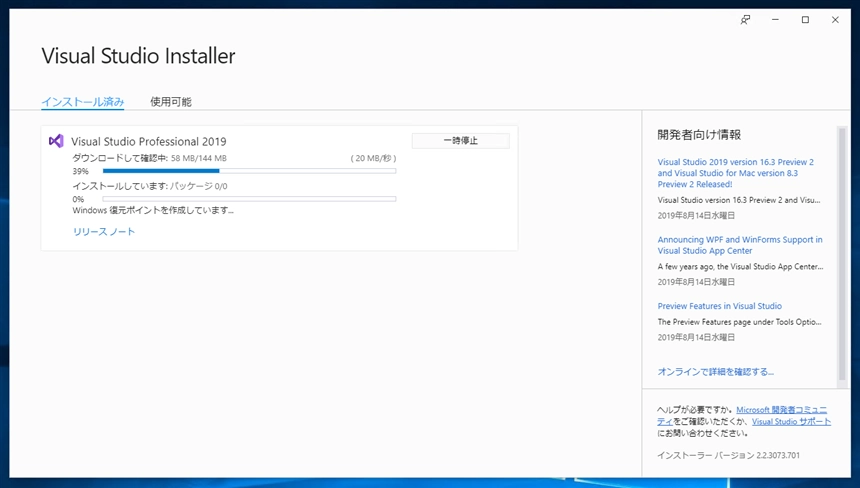Image resolution: width=860 pixels, height=488 pixels.
Task: Click オンラインで詳細を確認する link
Action: coord(716,372)
